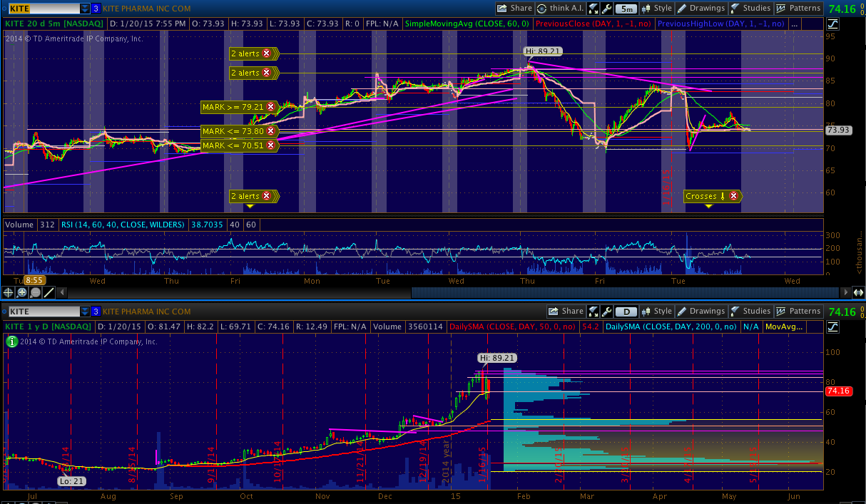Open lower chart settings wrench icon
The height and width of the screenshot is (504, 866).
606,312
